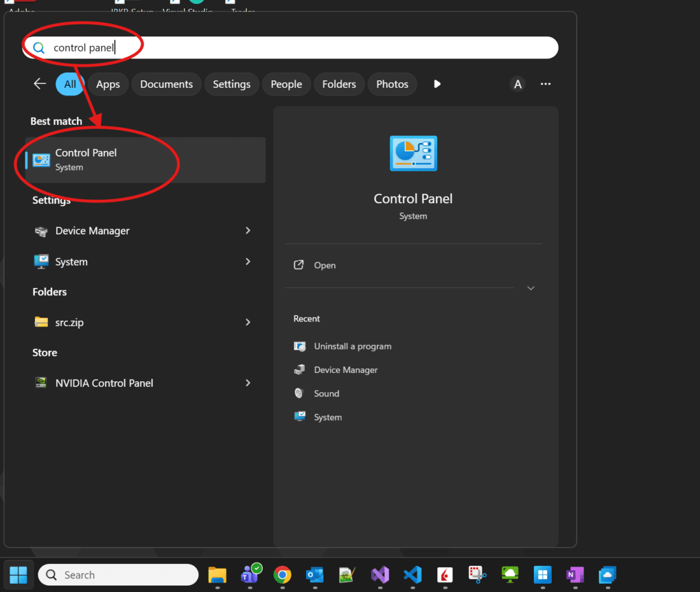The width and height of the screenshot is (700, 592).
Task: Switch to the Apps filter tab
Action: pyautogui.click(x=108, y=84)
